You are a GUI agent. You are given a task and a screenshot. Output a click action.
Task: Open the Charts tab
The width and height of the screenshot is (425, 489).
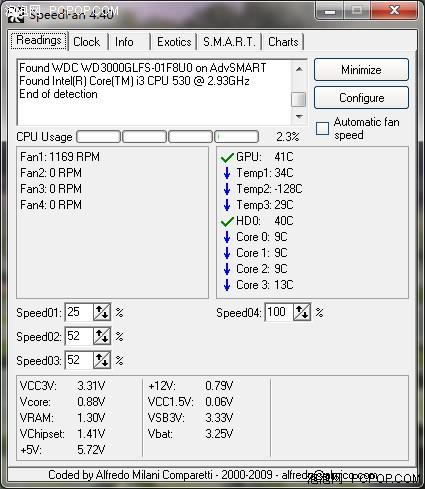pos(283,42)
